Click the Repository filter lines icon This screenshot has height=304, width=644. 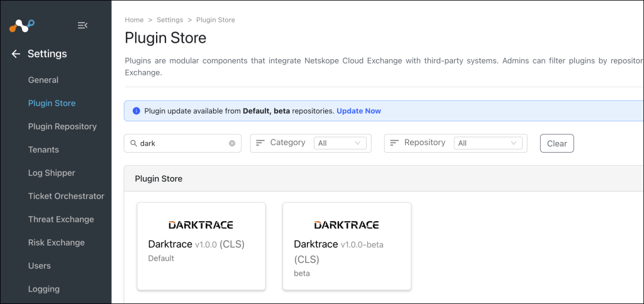395,143
